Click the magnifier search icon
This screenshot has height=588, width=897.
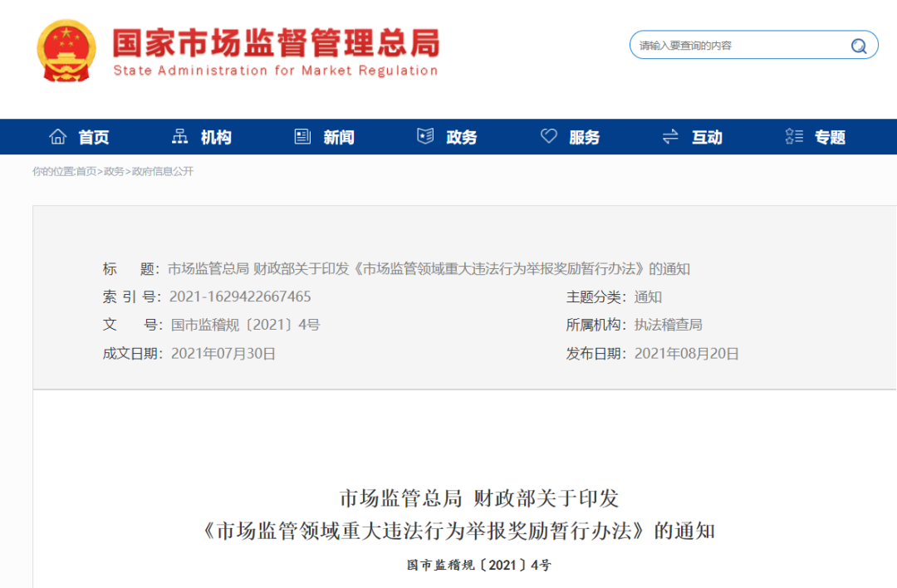coord(859,46)
